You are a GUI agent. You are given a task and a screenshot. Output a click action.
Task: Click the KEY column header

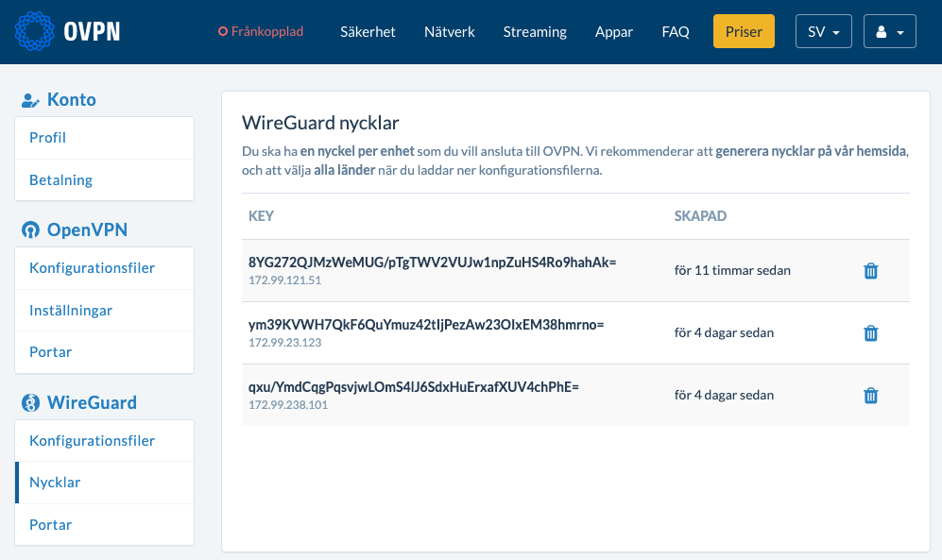tap(262, 216)
